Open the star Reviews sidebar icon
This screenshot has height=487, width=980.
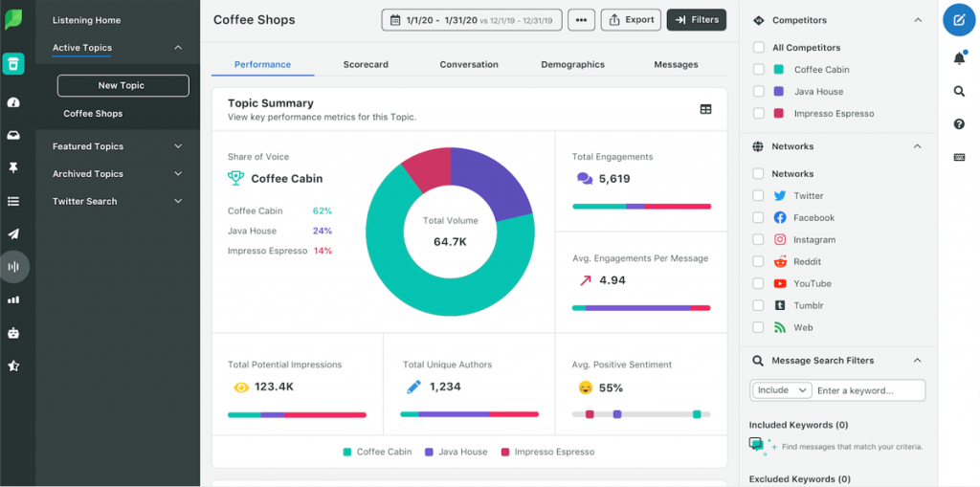pyautogui.click(x=13, y=365)
